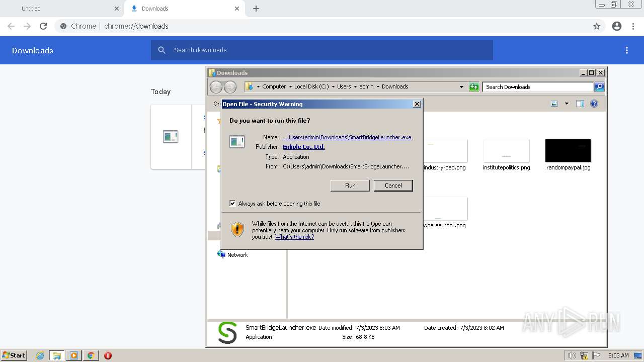Switch to Chrome via the taskbar
The image size is (644, 362).
coord(91,355)
